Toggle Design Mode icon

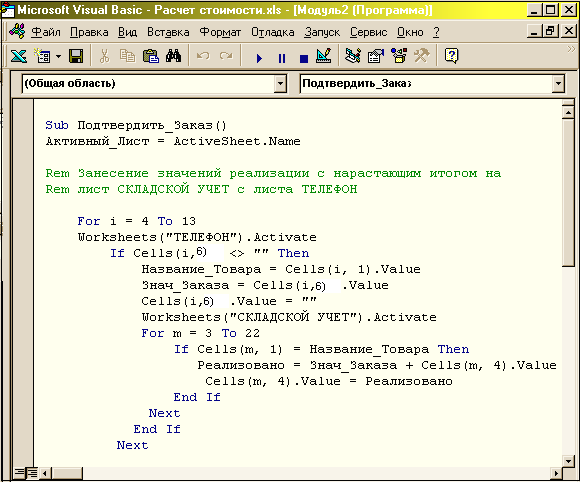coord(324,56)
